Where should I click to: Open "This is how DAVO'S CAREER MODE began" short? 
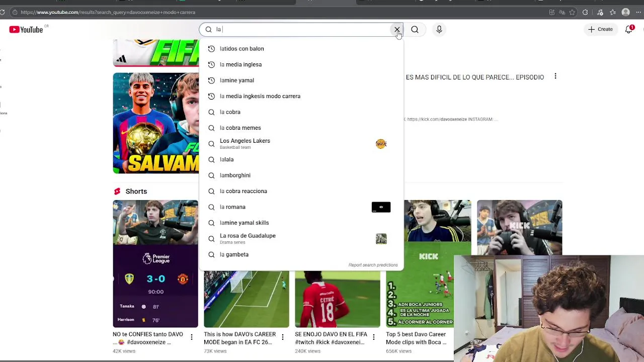239,338
